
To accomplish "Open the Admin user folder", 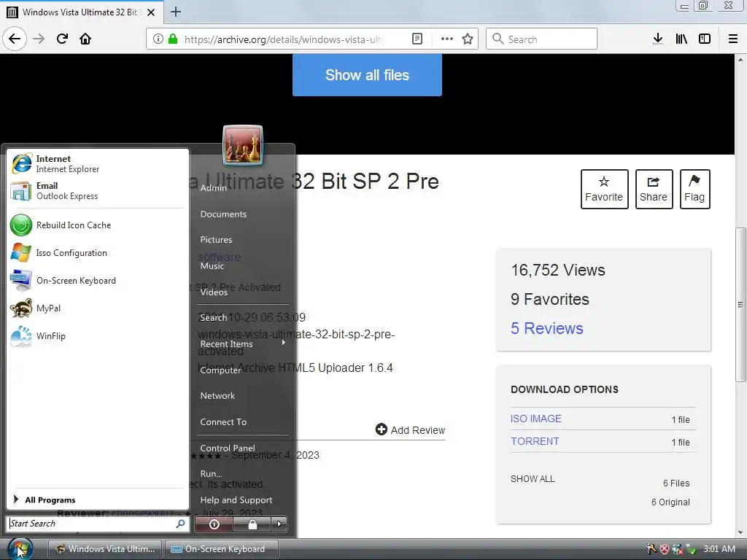I will click(x=214, y=187).
